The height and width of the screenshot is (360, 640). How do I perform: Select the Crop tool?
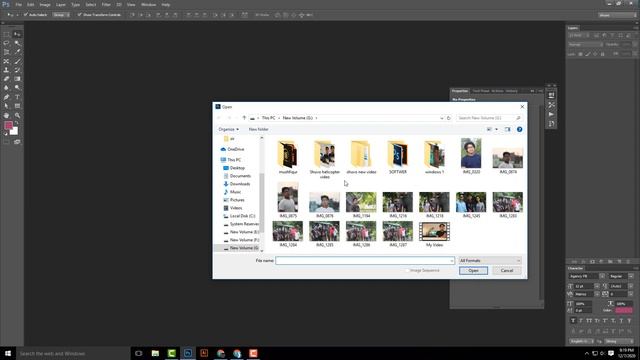[x=7, y=52]
